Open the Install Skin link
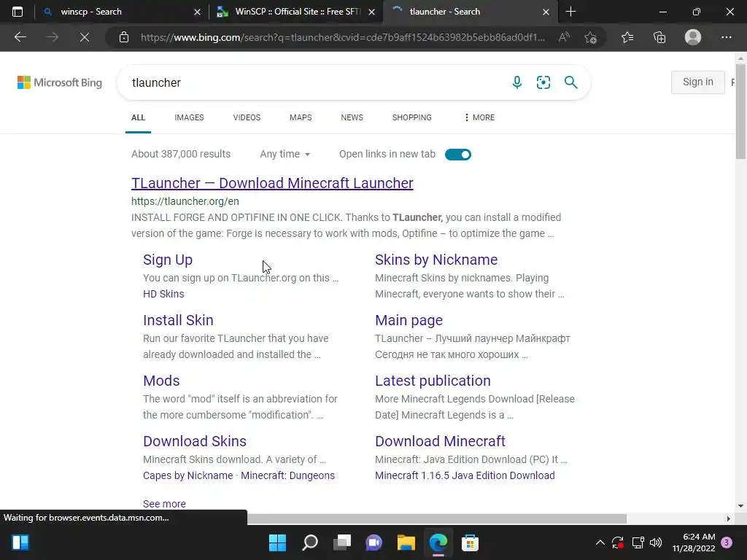The image size is (747, 560). point(178,320)
